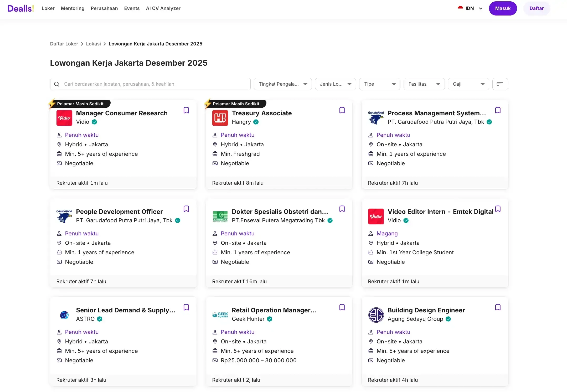Click the Geek Hunter company logo

[x=220, y=315]
